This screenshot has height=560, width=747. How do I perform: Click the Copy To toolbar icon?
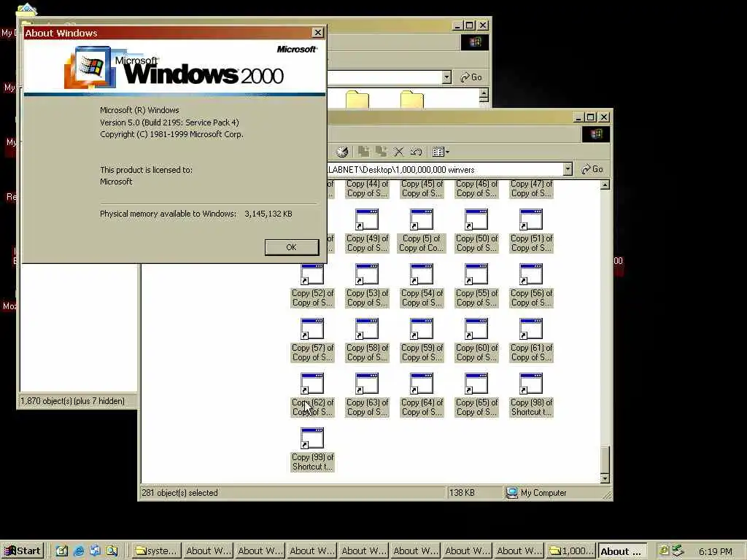pos(381,152)
